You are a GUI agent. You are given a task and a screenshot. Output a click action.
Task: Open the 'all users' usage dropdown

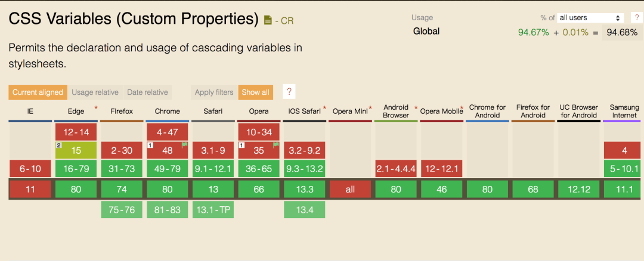[x=590, y=18]
